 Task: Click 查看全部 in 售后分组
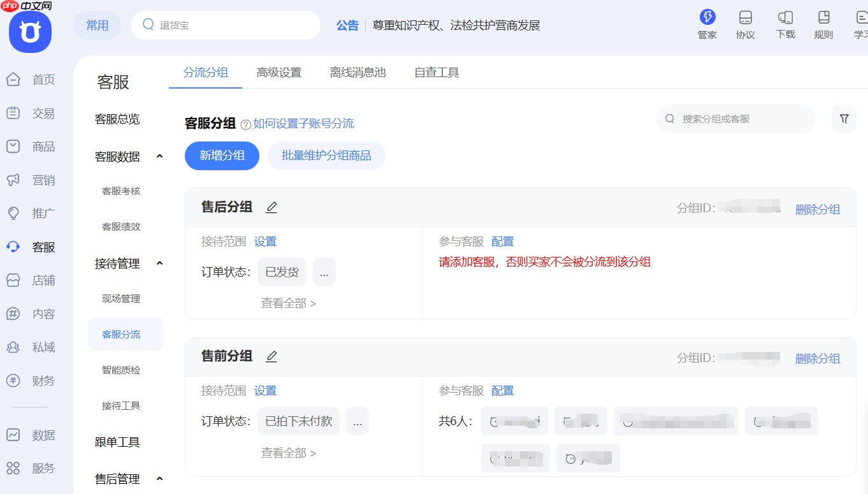289,303
